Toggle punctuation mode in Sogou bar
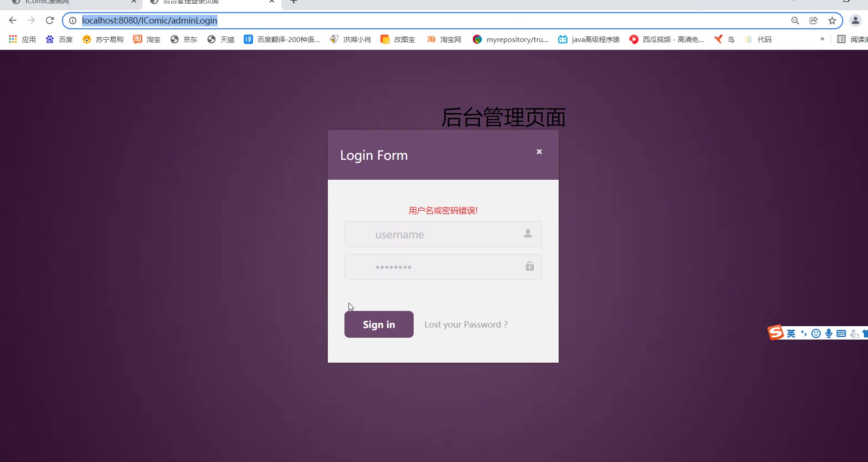868x462 pixels. pyautogui.click(x=804, y=334)
